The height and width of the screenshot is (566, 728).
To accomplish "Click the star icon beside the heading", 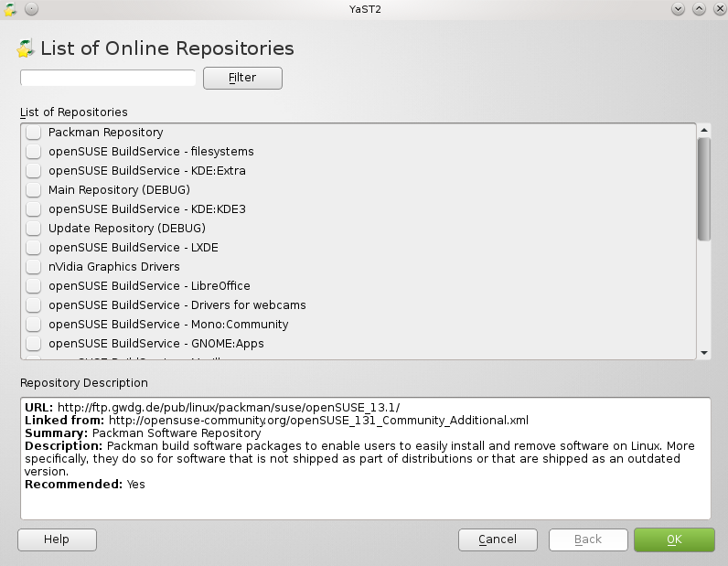I will point(26,48).
